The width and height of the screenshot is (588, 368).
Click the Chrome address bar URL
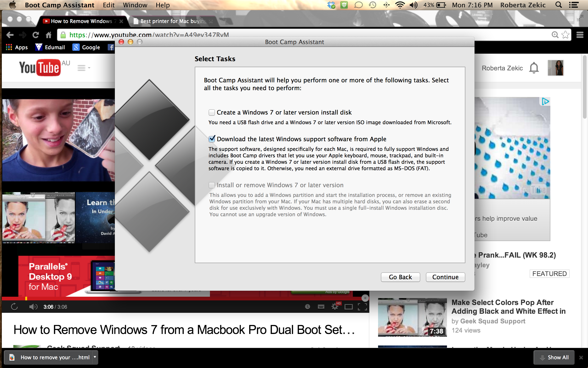(149, 35)
